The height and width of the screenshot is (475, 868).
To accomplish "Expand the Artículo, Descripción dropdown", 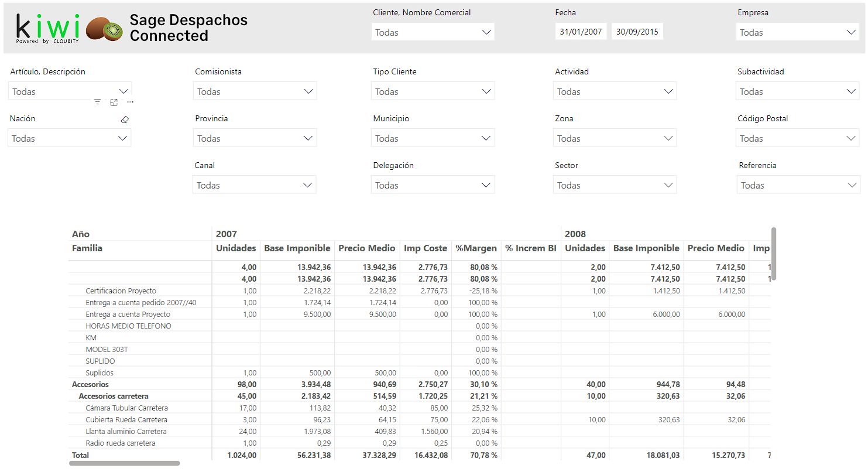I will [x=70, y=91].
